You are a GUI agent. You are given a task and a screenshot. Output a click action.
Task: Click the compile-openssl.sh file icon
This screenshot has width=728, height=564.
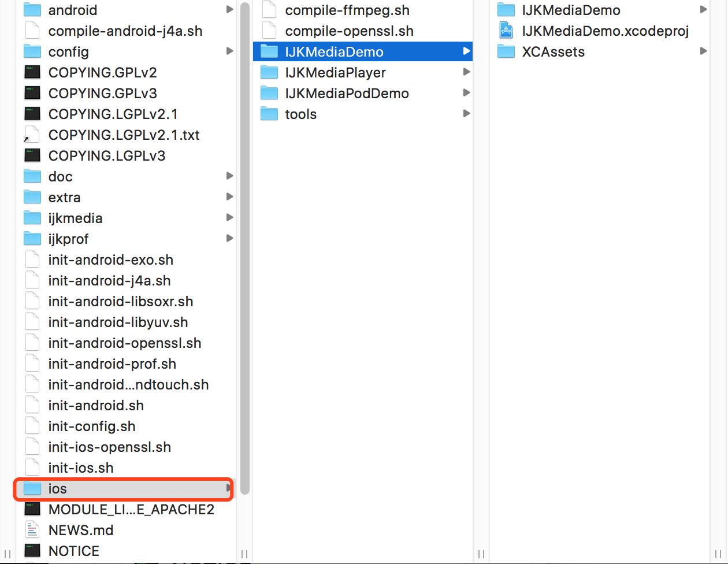point(269,31)
